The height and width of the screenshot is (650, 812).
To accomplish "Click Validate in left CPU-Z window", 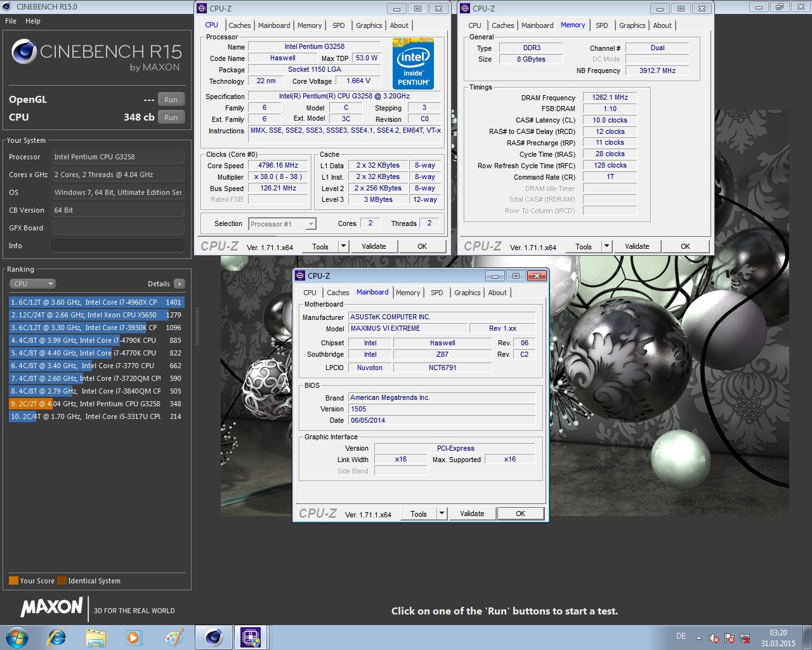I will (x=374, y=247).
